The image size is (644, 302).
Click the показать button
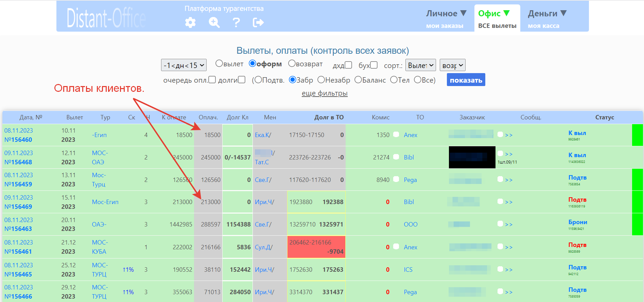pyautogui.click(x=466, y=80)
